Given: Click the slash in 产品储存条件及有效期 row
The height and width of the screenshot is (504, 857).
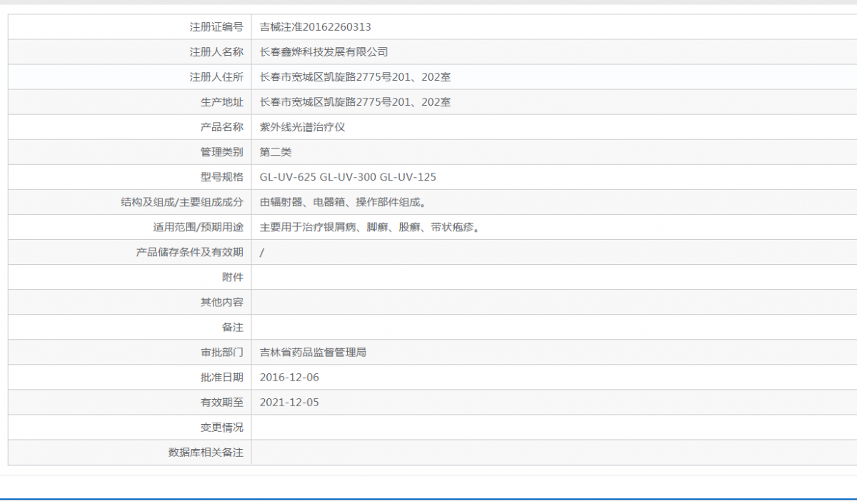Looking at the screenshot, I should tap(260, 252).
